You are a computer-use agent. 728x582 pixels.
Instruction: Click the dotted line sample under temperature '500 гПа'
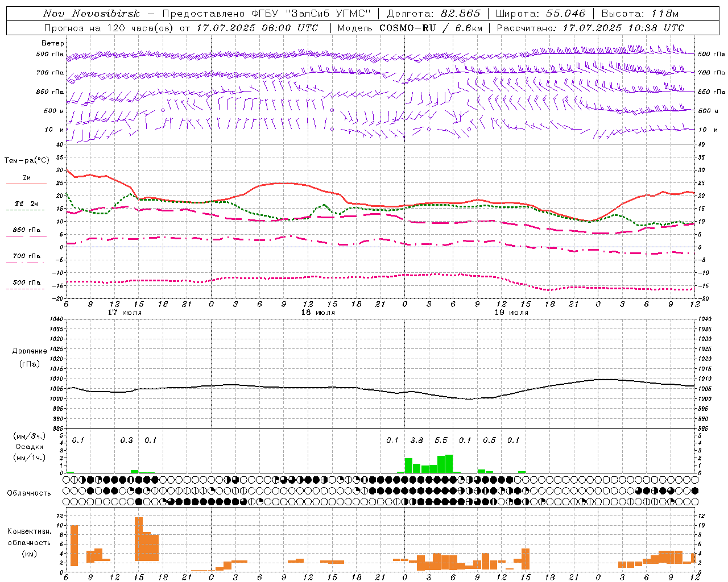[26, 289]
